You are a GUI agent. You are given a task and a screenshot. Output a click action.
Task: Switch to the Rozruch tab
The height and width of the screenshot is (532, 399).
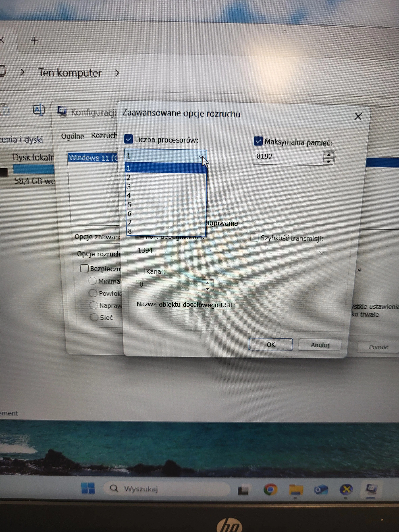click(104, 136)
